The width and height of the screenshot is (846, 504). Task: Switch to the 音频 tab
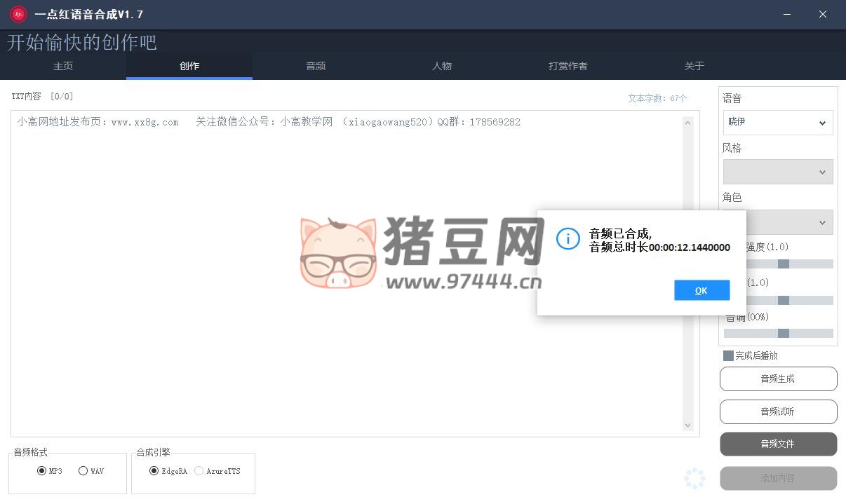click(316, 66)
